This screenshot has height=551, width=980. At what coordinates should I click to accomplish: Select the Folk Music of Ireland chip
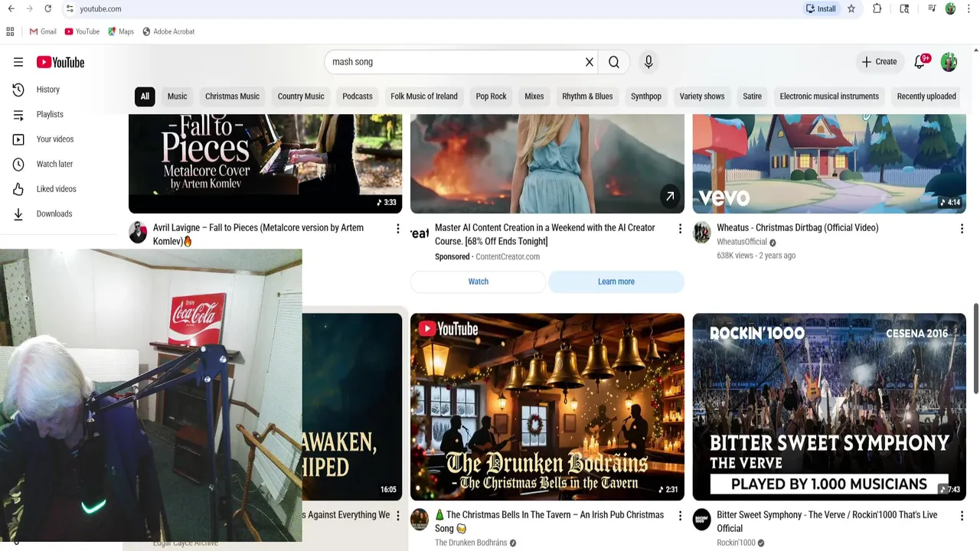click(x=424, y=96)
